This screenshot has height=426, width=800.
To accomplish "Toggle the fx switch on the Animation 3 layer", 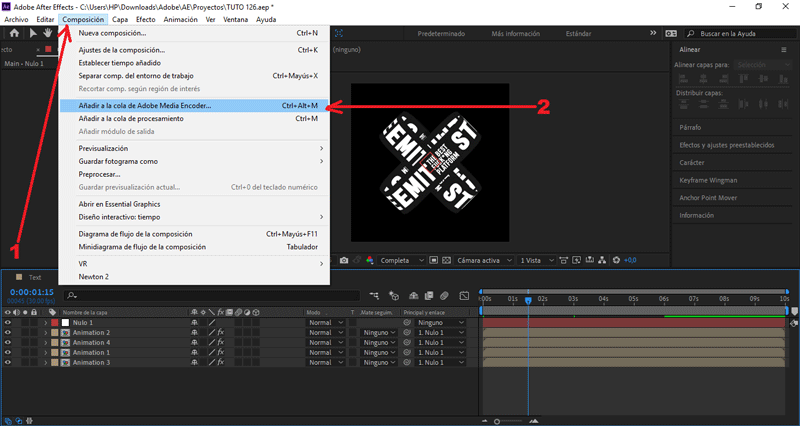I will [x=221, y=363].
